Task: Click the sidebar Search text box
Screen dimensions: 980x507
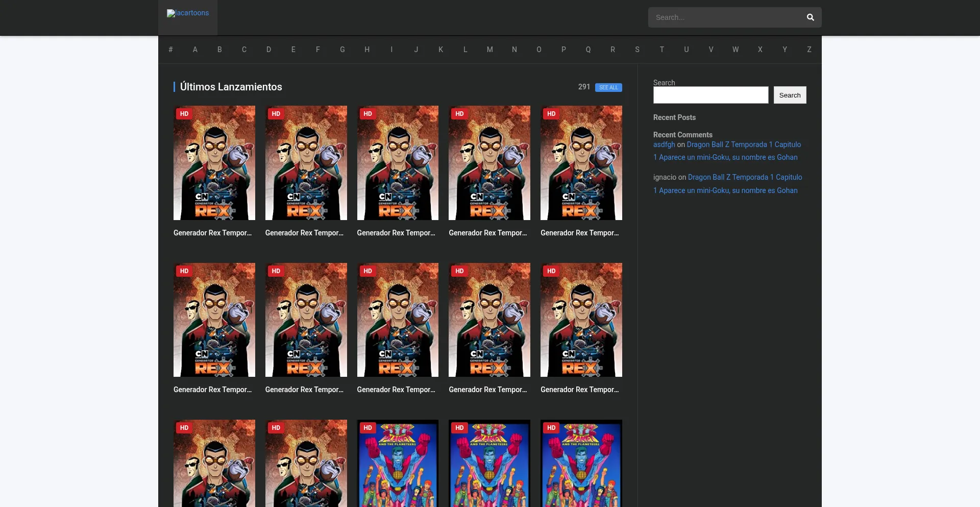Action: 710,95
